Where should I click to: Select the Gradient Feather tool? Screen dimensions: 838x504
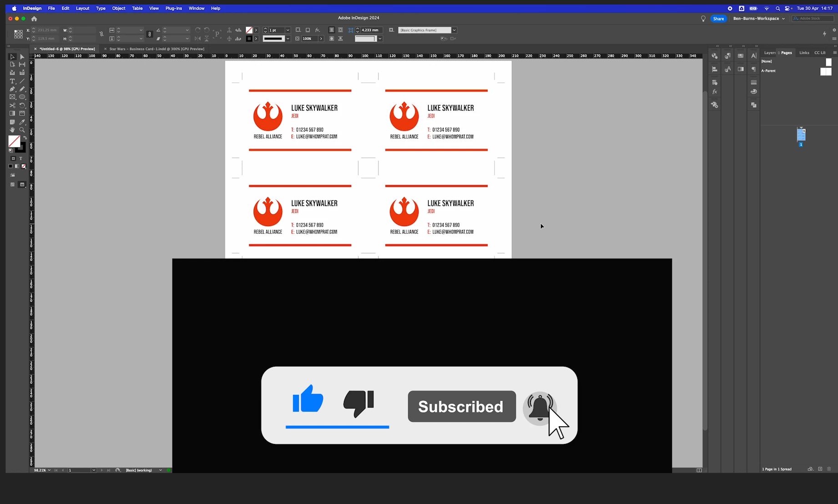22,113
